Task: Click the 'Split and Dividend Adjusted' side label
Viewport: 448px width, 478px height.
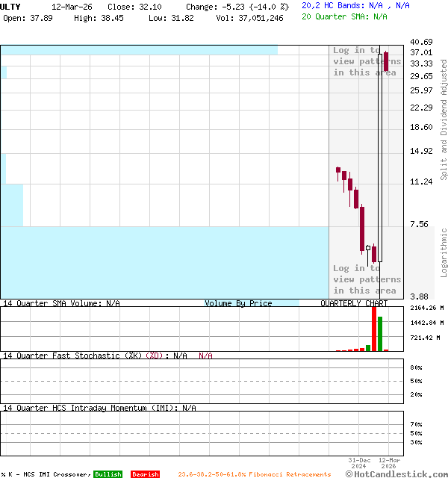Action: [444, 119]
